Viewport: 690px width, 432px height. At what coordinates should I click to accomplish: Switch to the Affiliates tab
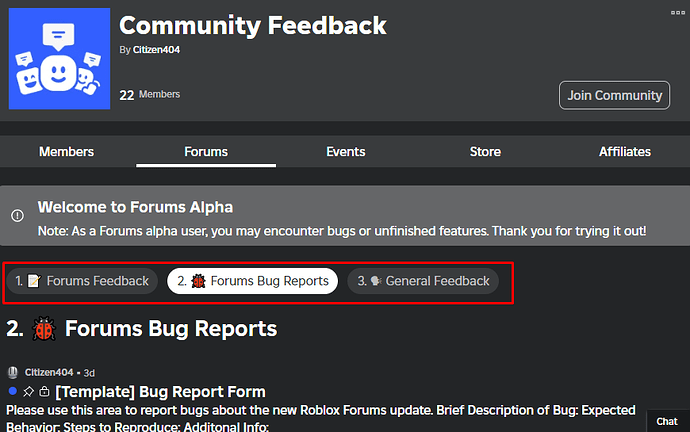click(624, 152)
